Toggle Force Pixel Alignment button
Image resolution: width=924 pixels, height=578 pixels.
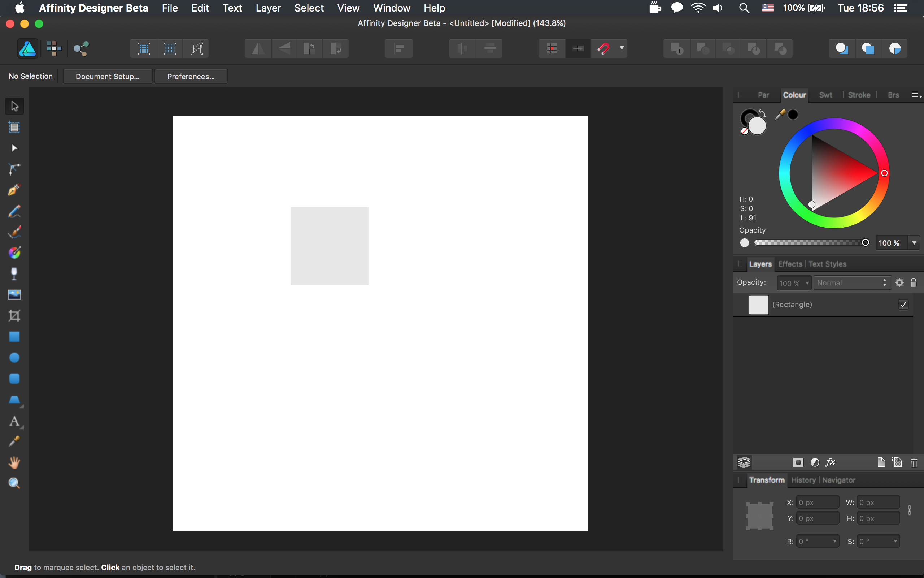click(552, 48)
